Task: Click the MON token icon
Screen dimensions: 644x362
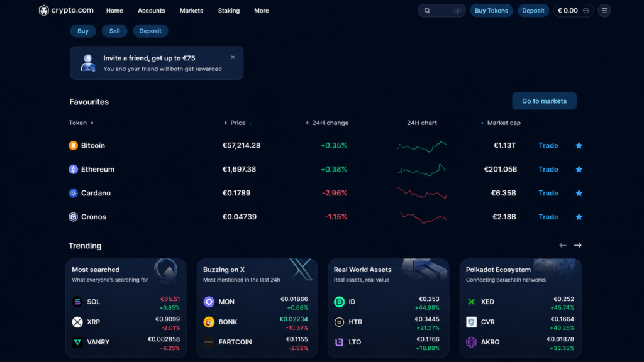Action: (x=209, y=302)
